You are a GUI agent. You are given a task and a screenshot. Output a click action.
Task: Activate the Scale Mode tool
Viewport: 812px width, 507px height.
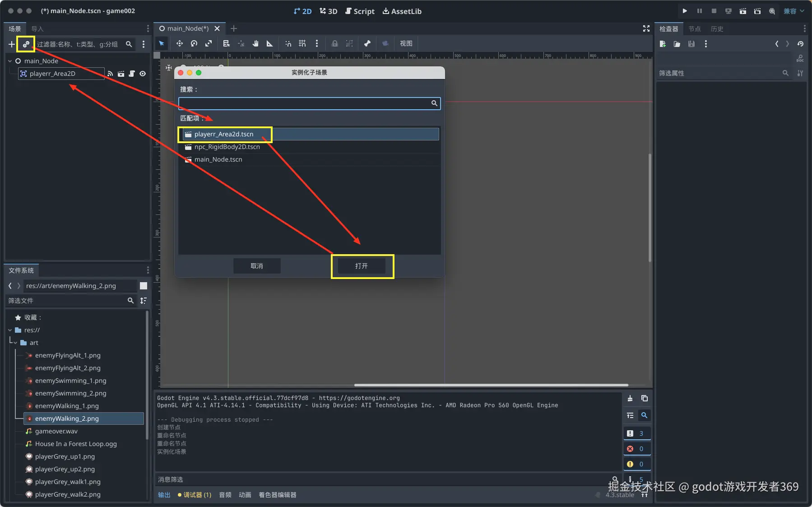[209, 43]
